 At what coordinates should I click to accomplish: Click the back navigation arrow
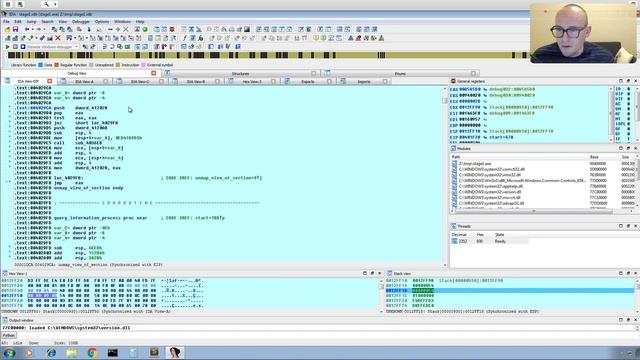(27, 29)
